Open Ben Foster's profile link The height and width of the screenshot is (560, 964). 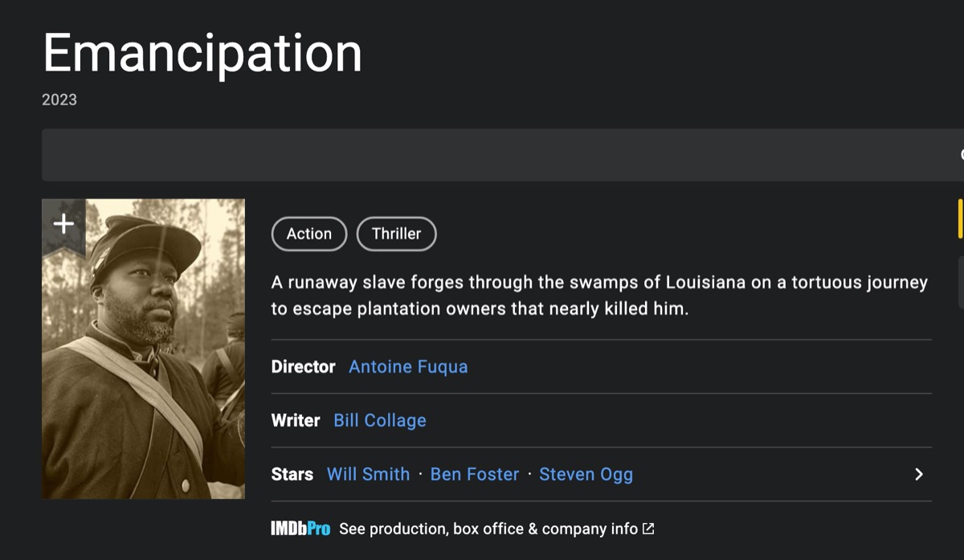click(475, 474)
